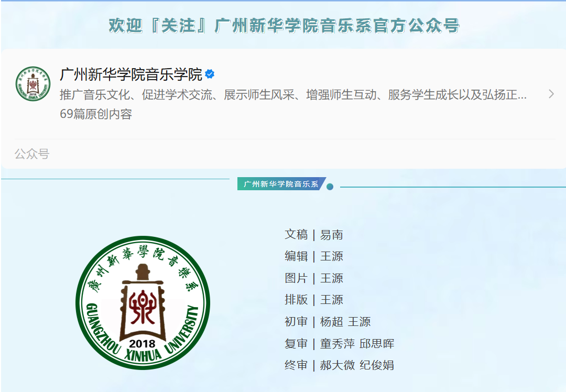Click the 69篇原创内容 text
The width and height of the screenshot is (566, 392).
pos(96,114)
